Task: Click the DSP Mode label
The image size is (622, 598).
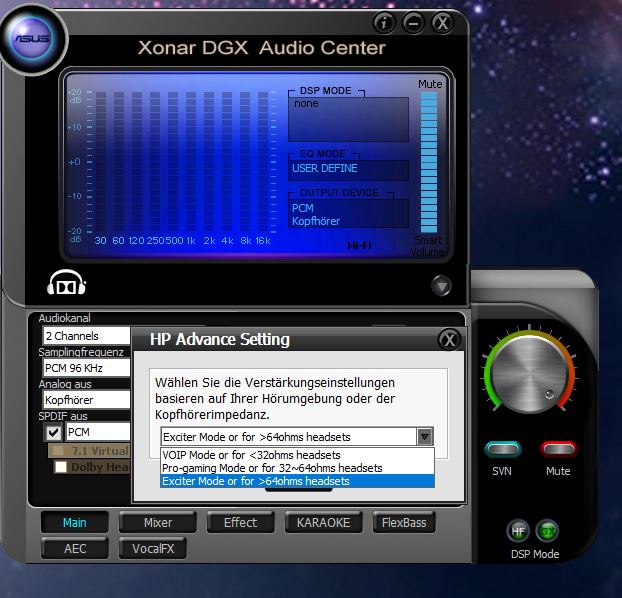Action: [535, 554]
